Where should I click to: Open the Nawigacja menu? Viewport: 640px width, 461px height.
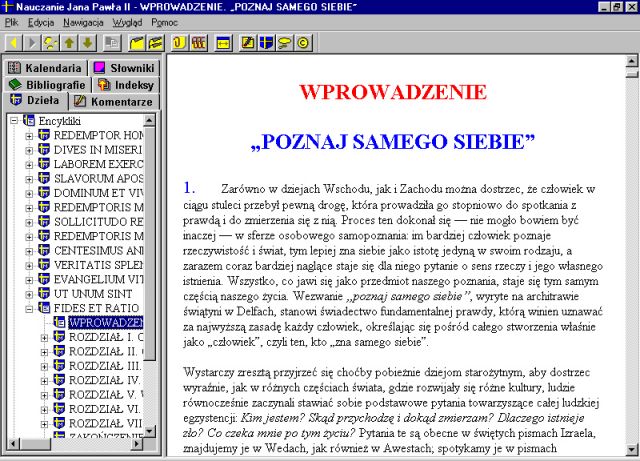[83, 22]
